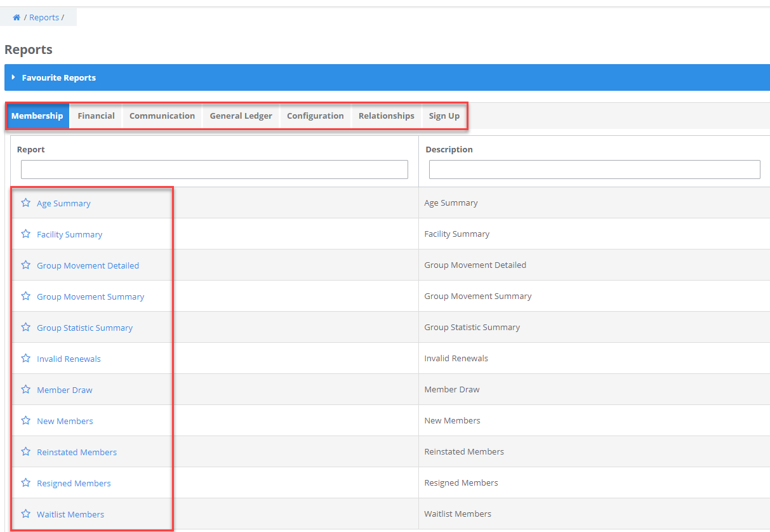
Task: Click Age Summary description cell
Action: tap(594, 203)
